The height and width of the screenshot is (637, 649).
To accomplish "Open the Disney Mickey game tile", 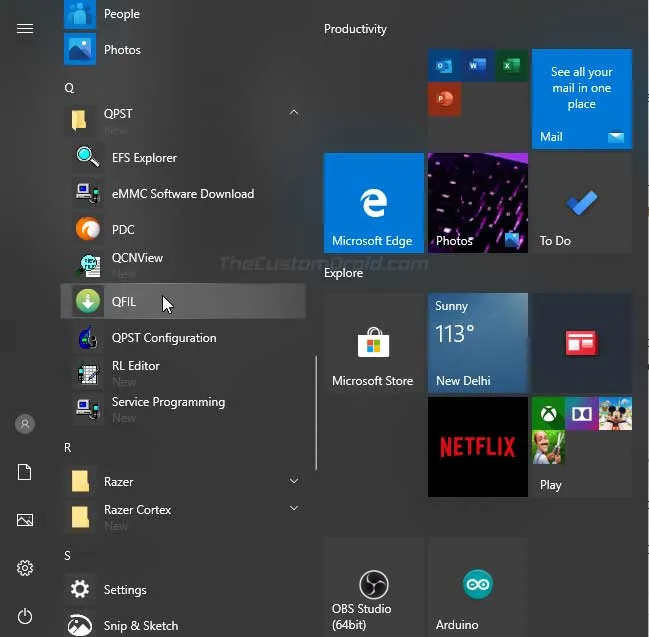I will click(615, 413).
